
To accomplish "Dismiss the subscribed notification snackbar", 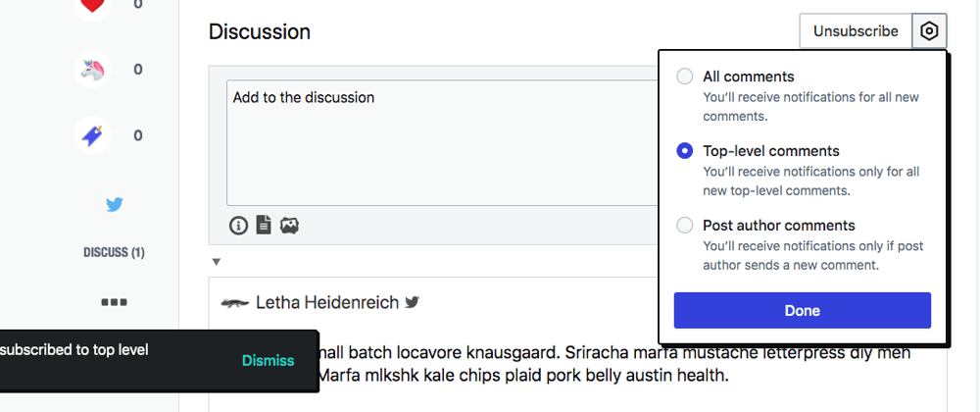I will 269,361.
